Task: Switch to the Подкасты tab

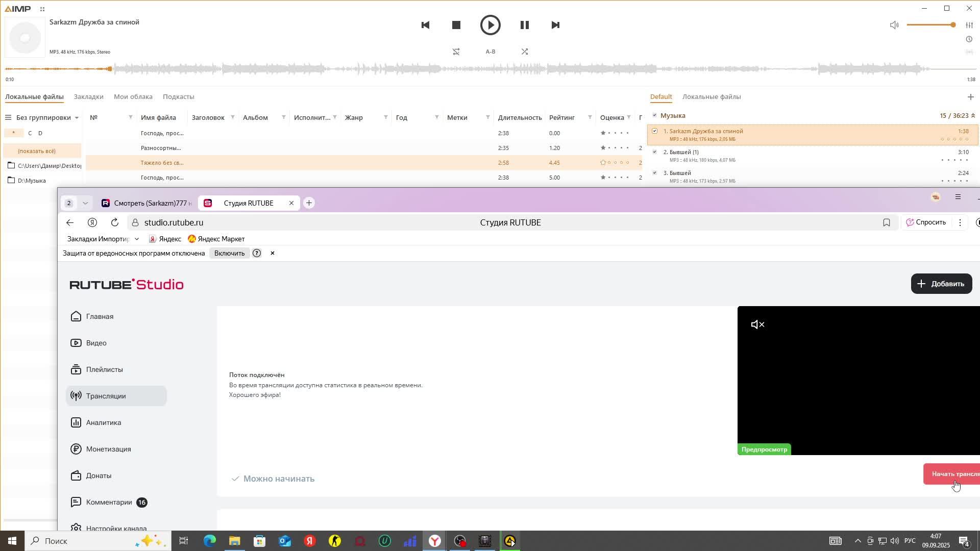Action: pos(178,96)
